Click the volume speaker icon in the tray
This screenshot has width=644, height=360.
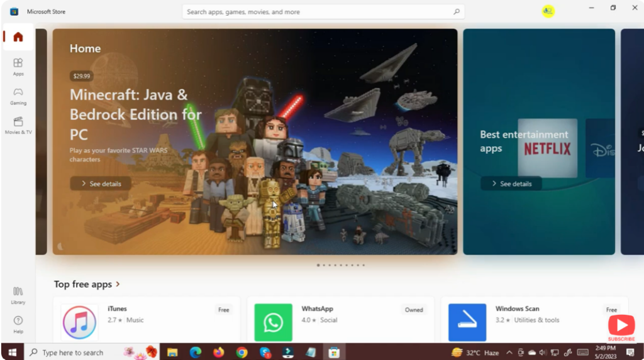pos(543,352)
